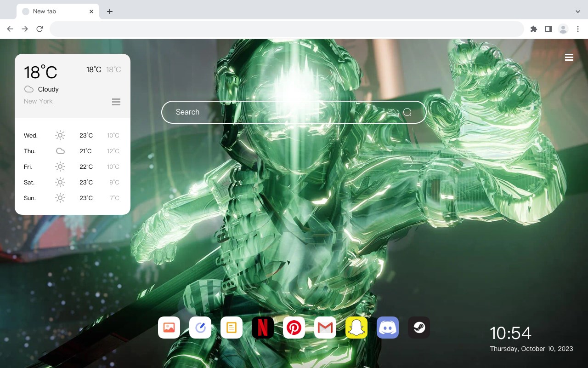Image resolution: width=588 pixels, height=368 pixels.
Task: Go forward with the browser arrow
Action: coord(25,29)
